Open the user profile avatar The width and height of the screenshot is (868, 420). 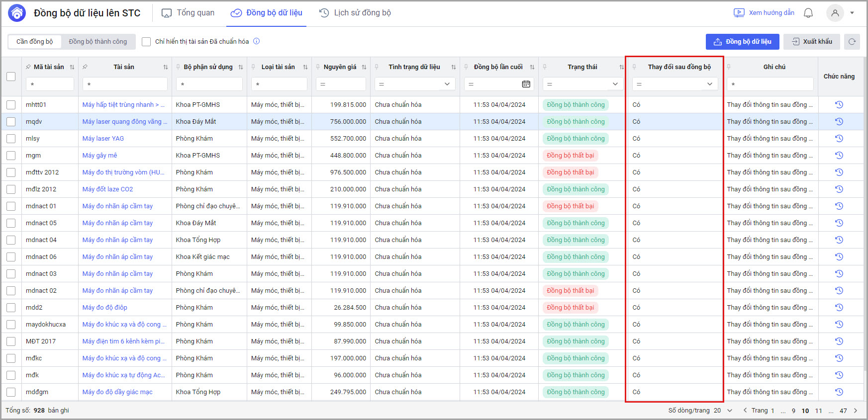835,13
